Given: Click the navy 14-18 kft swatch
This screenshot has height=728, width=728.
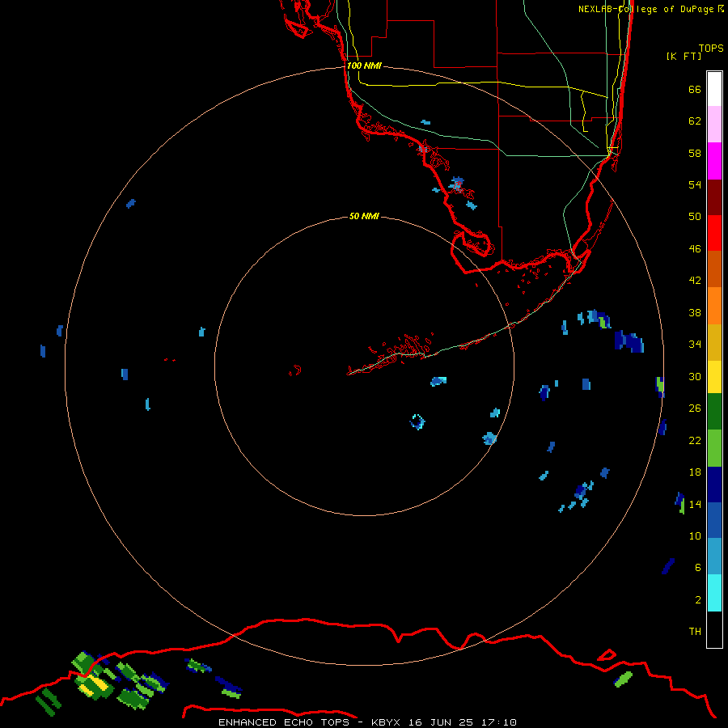Looking at the screenshot, I should (714, 485).
